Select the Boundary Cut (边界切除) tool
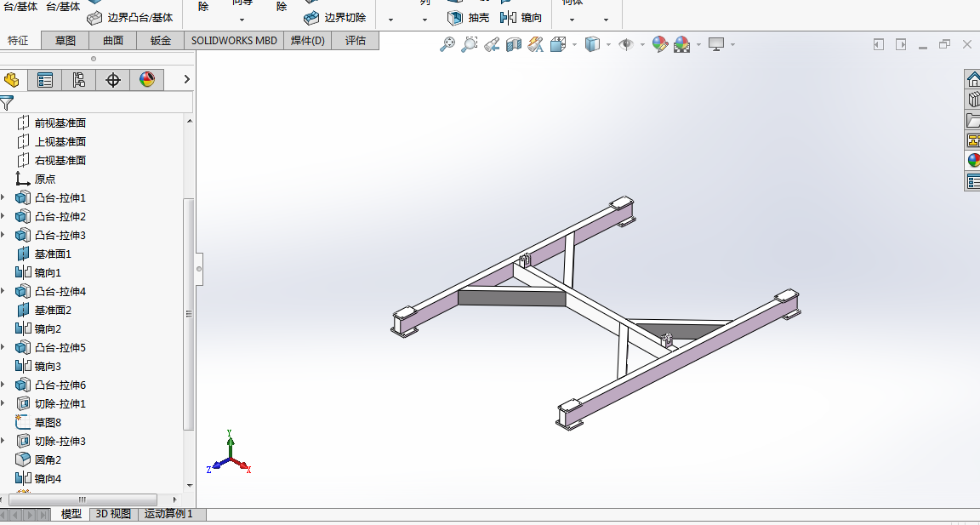Screen dimensions: 980x525 tap(335, 18)
